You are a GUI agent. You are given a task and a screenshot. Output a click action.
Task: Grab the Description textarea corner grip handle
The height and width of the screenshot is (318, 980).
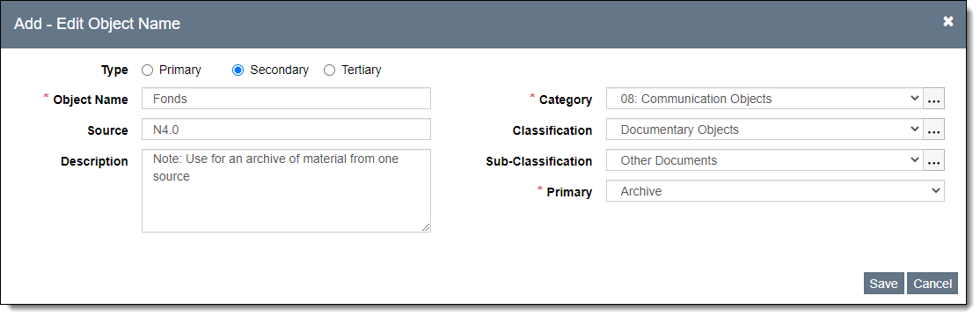[426, 228]
